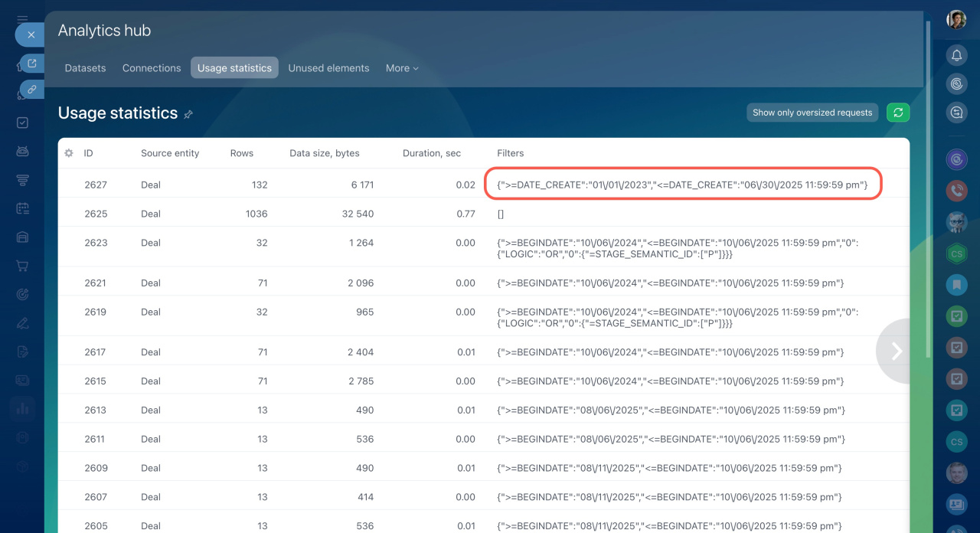
Task: Click the vertical scrollbar on right edge
Action: tap(929, 191)
